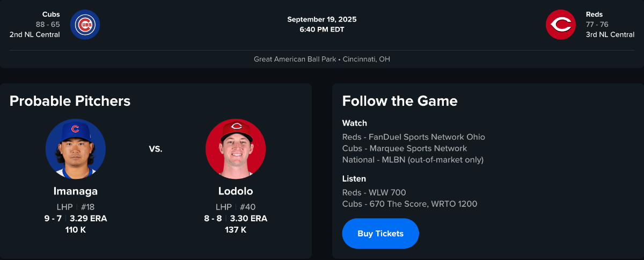The image size is (644, 260).
Task: Select the Lodolo pitcher name
Action: [236, 191]
